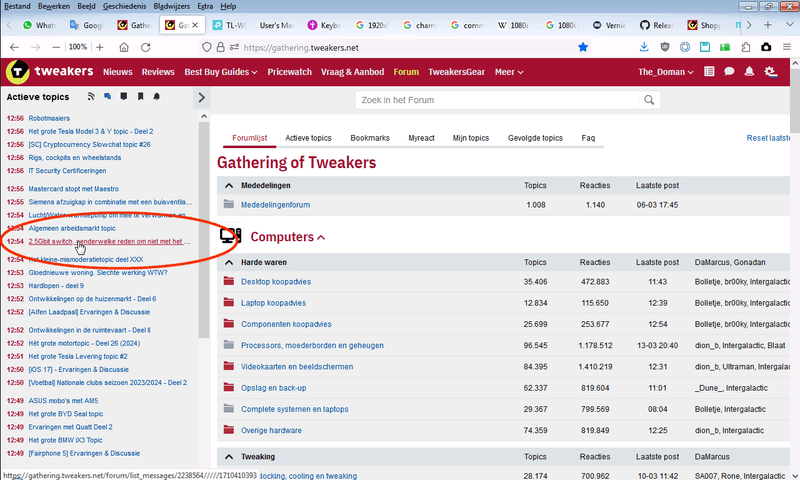This screenshot has height=480, width=800.
Task: Open Videokaarten en beeldschermen forum
Action: tap(297, 367)
